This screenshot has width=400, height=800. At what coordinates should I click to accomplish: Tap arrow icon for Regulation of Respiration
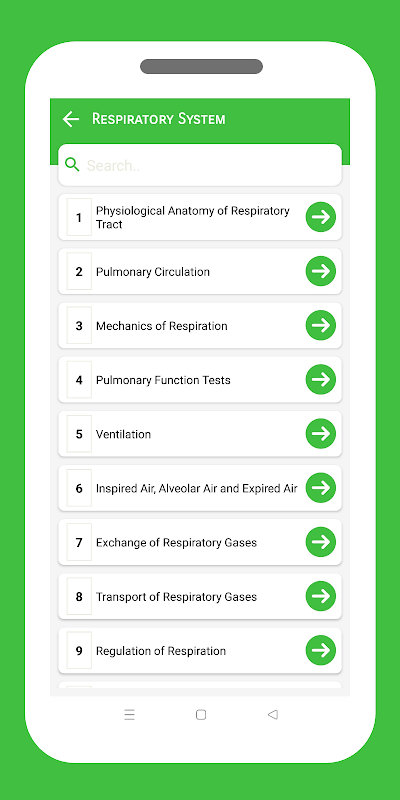[321, 651]
